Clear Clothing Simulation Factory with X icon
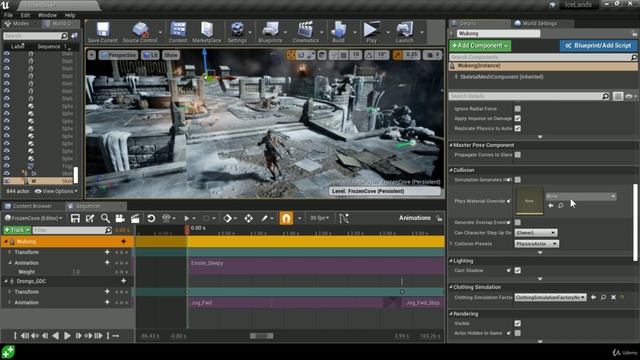 pos(613,297)
